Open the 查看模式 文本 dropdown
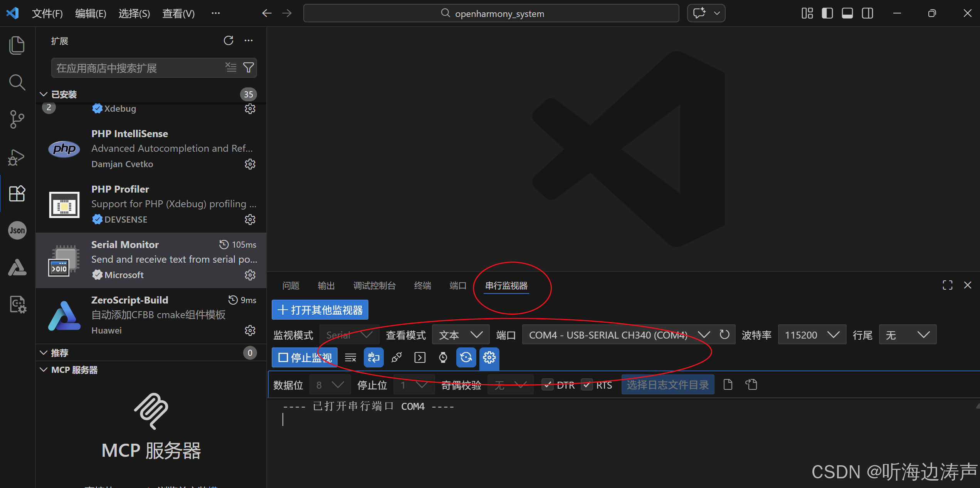This screenshot has width=980, height=488. click(461, 335)
